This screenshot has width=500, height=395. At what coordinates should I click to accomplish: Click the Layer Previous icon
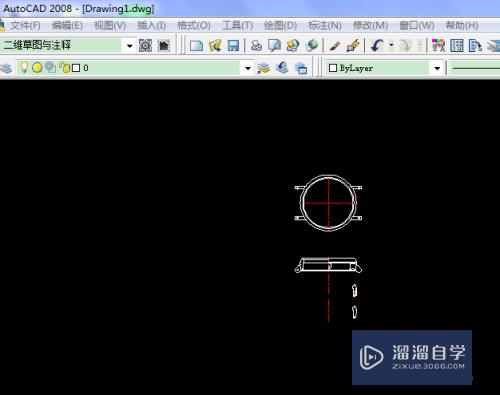[x=282, y=68]
